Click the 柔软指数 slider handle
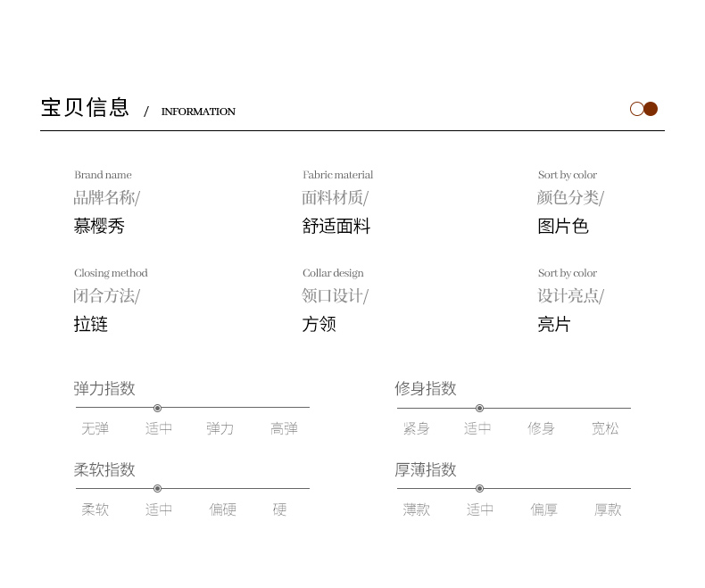The image size is (705, 588). [157, 488]
